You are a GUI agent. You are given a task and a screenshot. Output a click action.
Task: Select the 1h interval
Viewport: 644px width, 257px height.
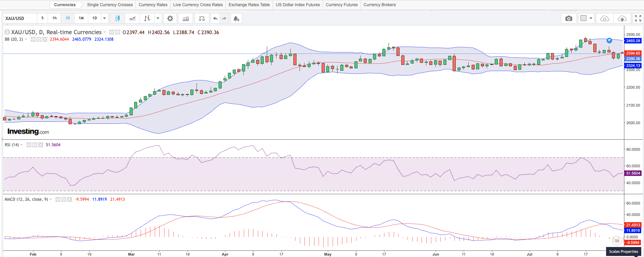pyautogui.click(x=54, y=18)
